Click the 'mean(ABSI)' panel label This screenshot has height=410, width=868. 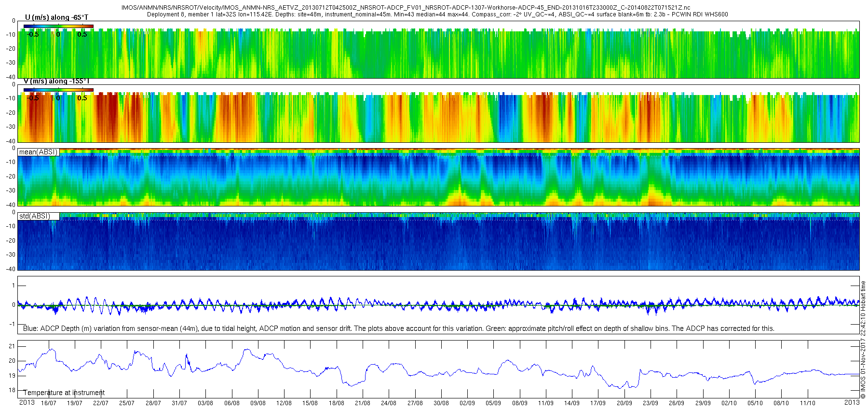(x=38, y=152)
